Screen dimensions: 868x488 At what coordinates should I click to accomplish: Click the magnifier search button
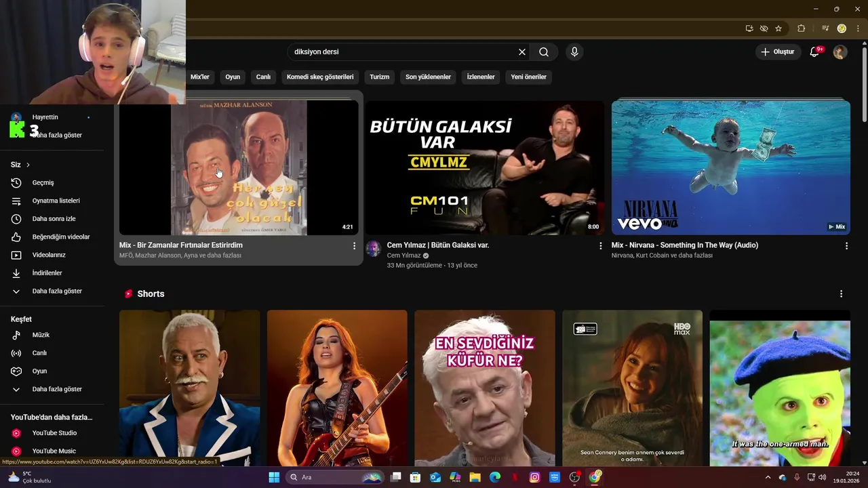[544, 52]
